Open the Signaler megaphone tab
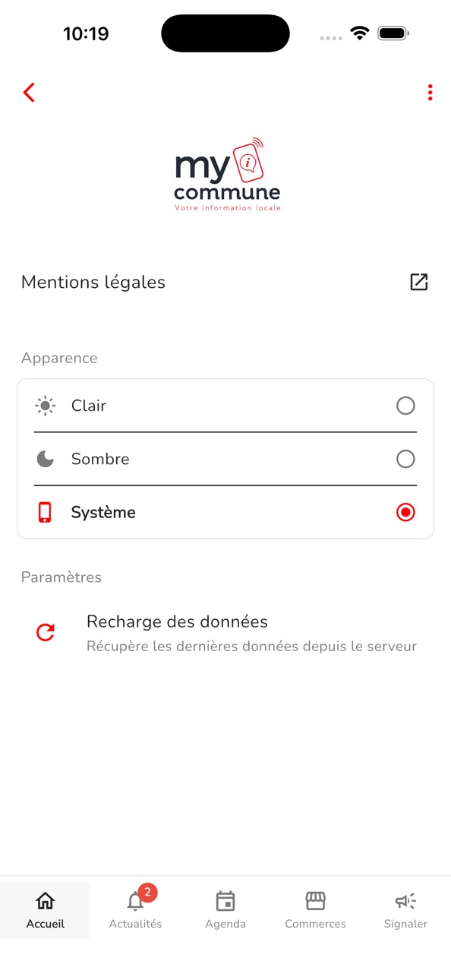 click(405, 910)
